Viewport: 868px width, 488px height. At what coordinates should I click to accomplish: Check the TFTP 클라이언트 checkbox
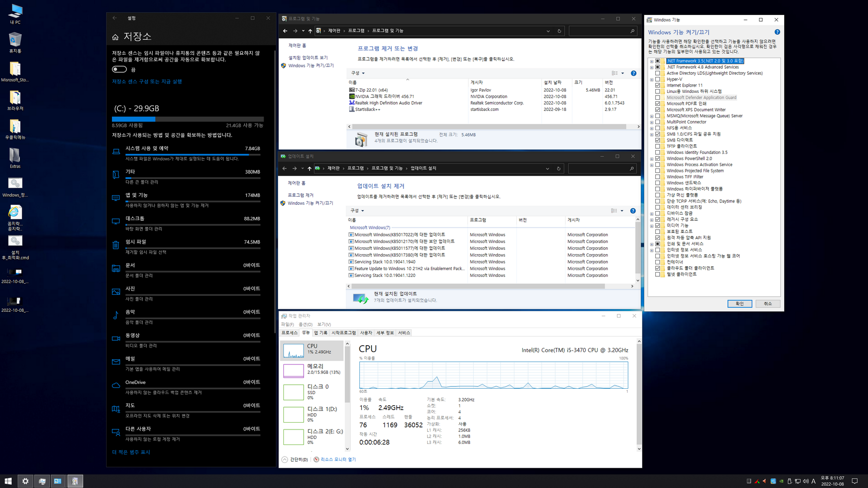click(x=657, y=146)
